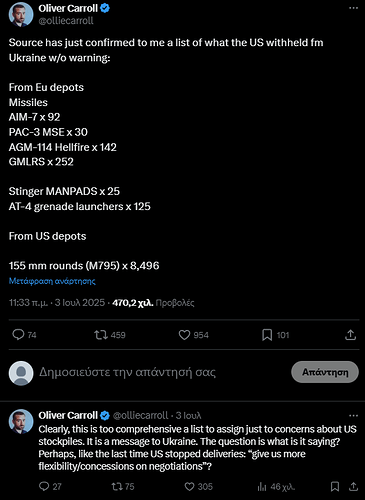This screenshot has width=365, height=500.
Task: Open the 3 Ιουλ timestamp on reply tweet
Action: tap(188, 415)
